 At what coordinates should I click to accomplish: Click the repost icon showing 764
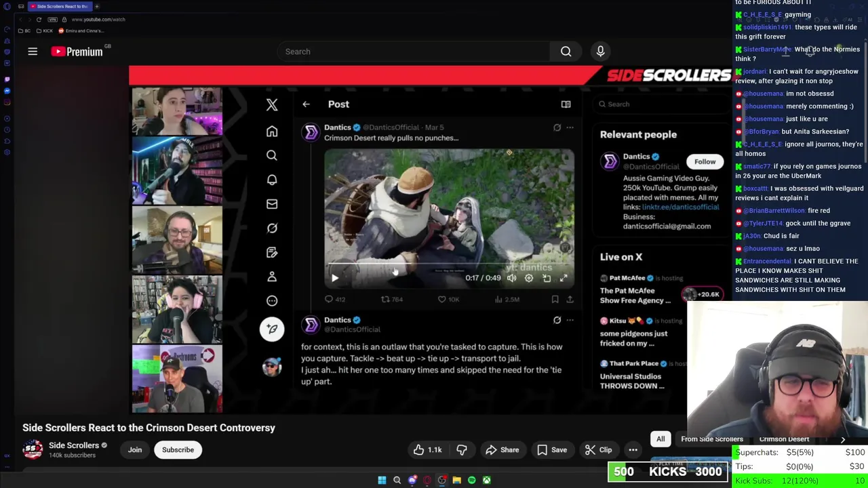tap(392, 299)
